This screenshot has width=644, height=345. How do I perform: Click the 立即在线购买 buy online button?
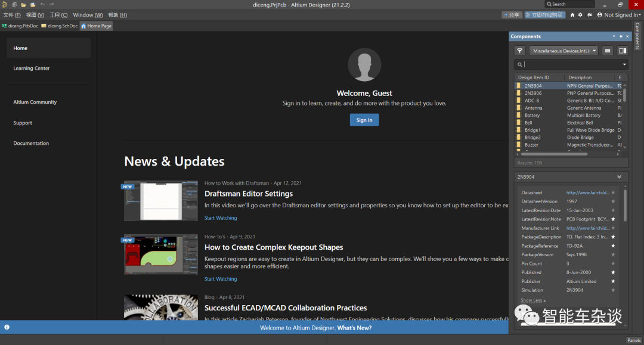pyautogui.click(x=544, y=15)
